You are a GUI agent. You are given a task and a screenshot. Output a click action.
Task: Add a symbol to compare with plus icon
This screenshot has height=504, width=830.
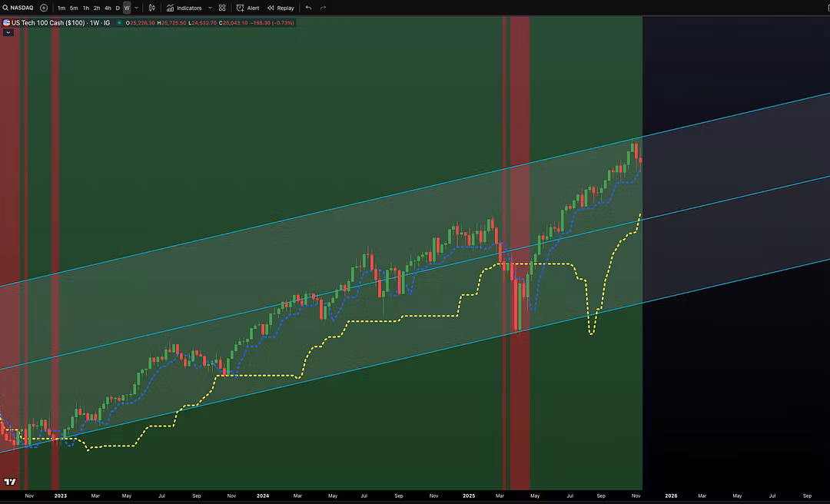[44, 8]
